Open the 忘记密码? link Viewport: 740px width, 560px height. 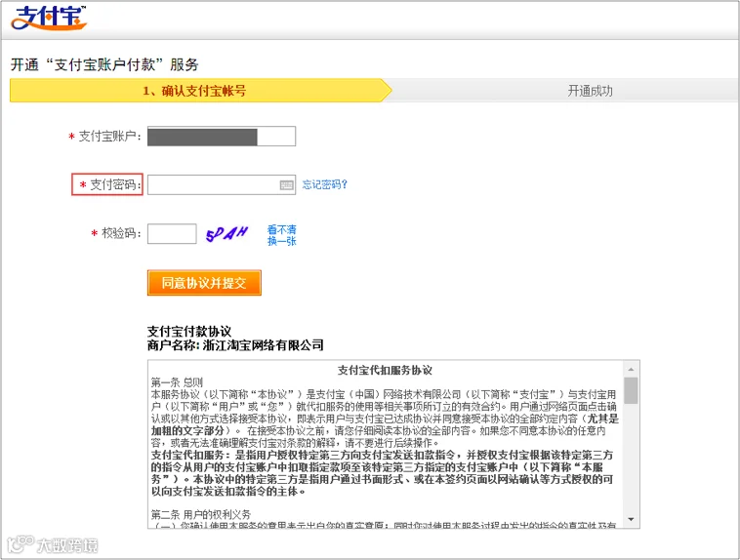325,184
